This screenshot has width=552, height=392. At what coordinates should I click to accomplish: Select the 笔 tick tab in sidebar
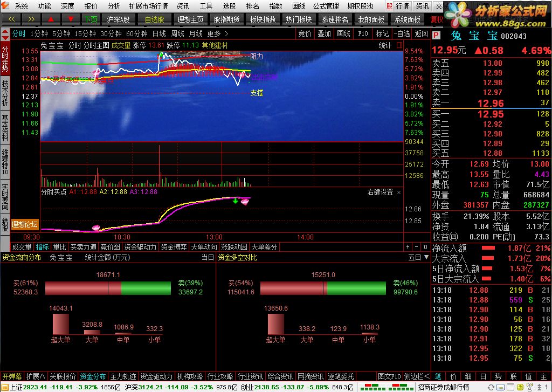(438, 376)
